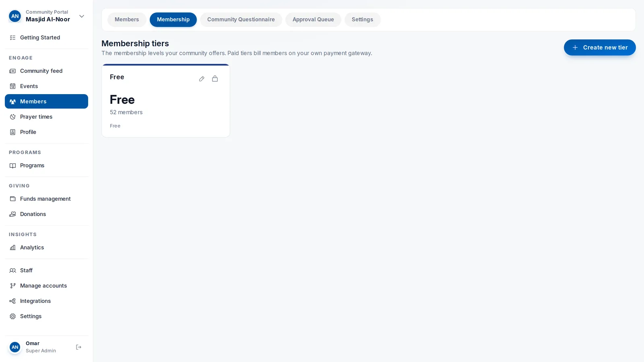Open the Donations label in sidebar

33,214
